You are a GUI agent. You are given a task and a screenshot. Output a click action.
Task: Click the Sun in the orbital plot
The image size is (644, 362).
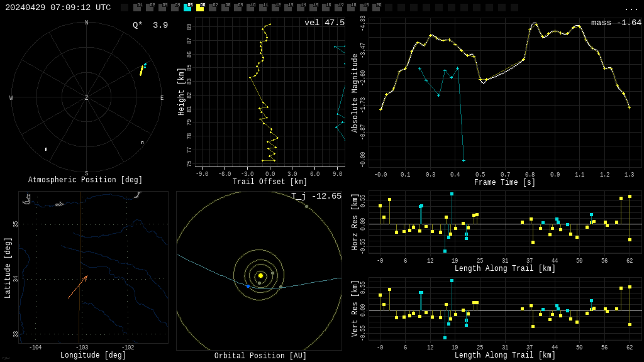click(260, 275)
